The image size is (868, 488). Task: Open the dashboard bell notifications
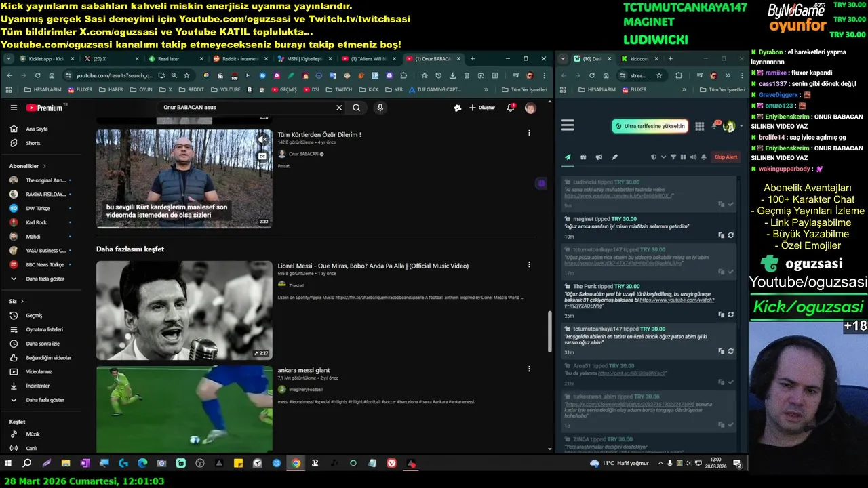coord(714,126)
